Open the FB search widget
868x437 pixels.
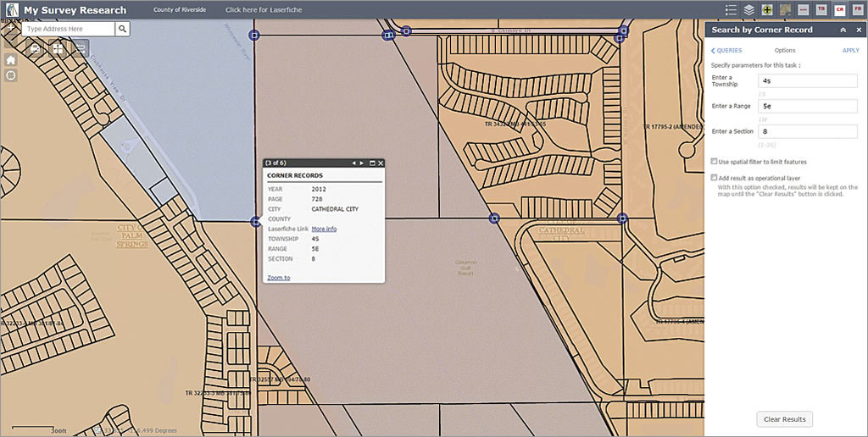coord(858,10)
